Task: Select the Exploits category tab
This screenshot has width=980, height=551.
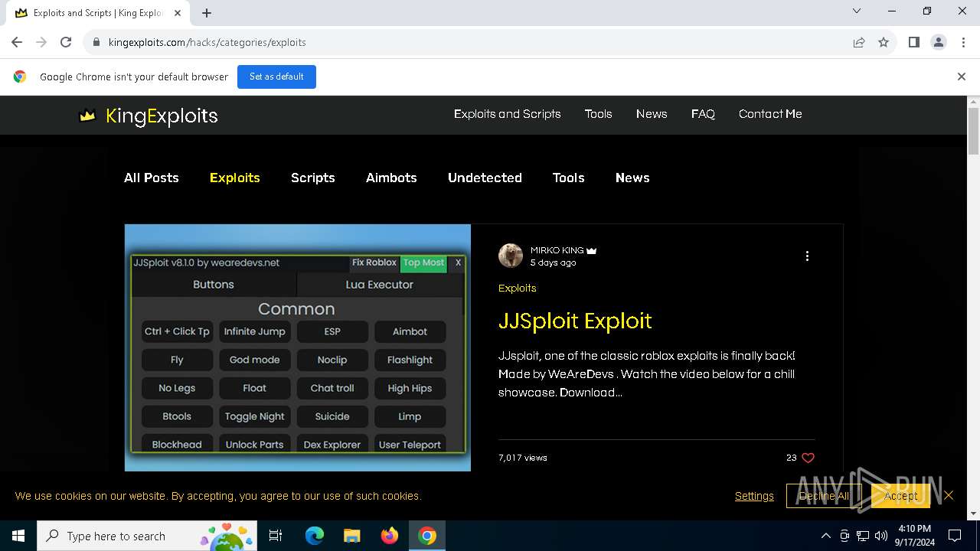Action: 235,178
